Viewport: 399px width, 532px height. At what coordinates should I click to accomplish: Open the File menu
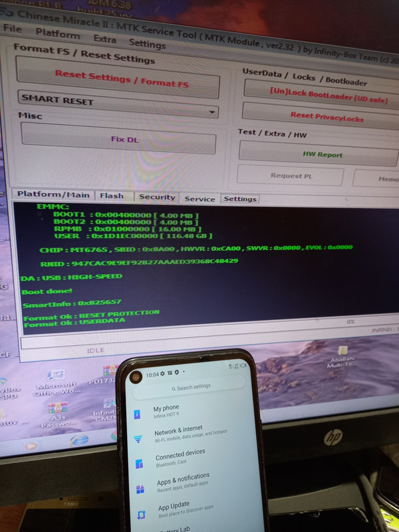pyautogui.click(x=13, y=29)
